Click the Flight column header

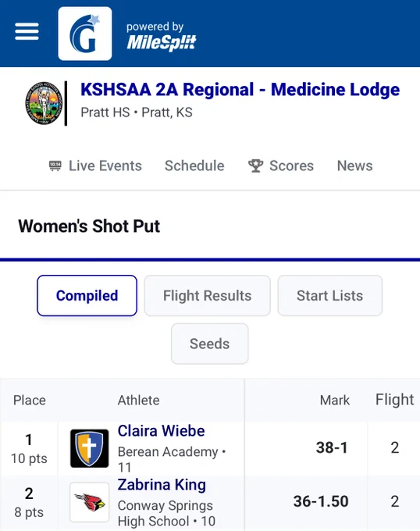[x=394, y=400]
